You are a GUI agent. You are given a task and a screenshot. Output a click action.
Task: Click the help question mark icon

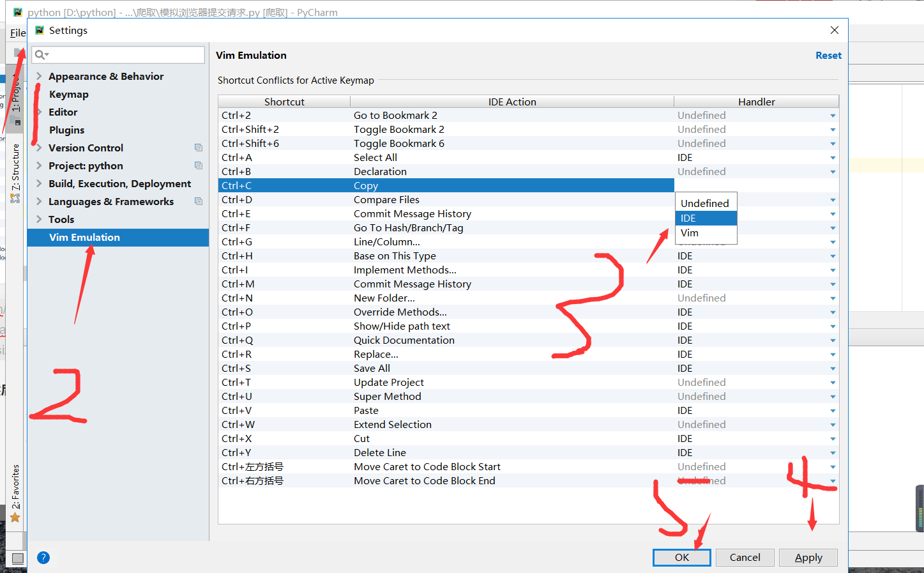(43, 557)
